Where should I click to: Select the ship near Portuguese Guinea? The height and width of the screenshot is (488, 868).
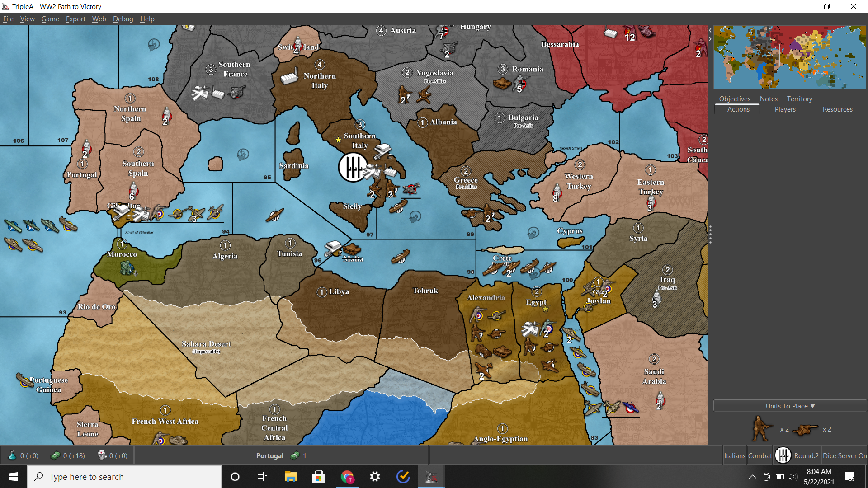(x=25, y=380)
